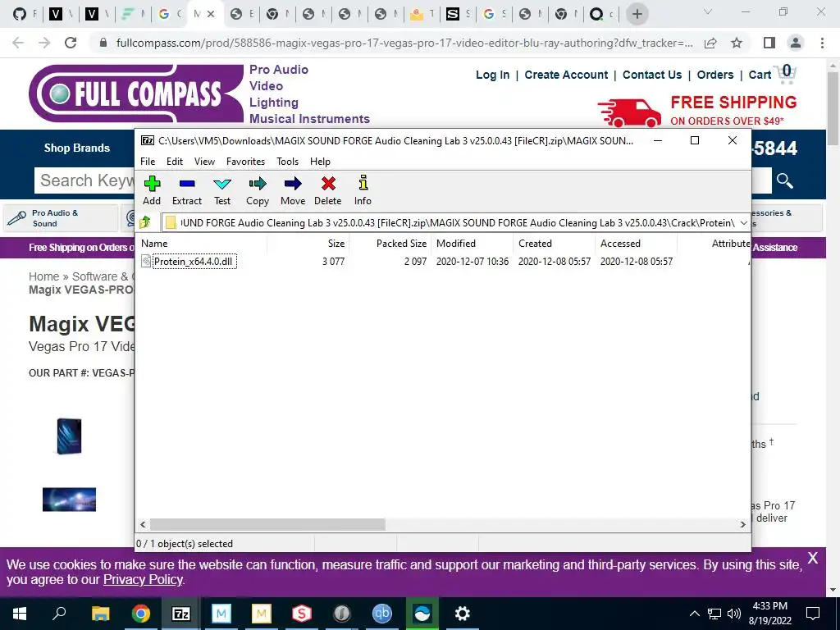
Task: Click the search magnifier on Full Compass
Action: point(785,181)
